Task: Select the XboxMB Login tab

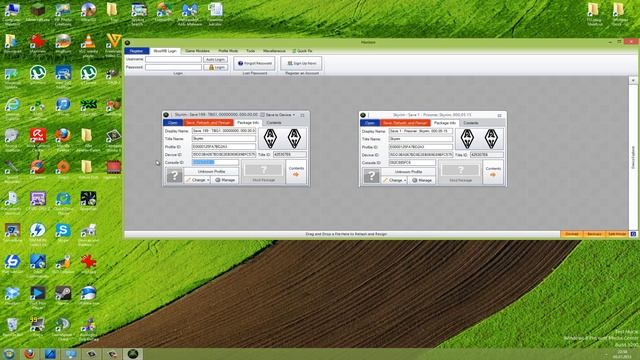Action: pyautogui.click(x=165, y=51)
